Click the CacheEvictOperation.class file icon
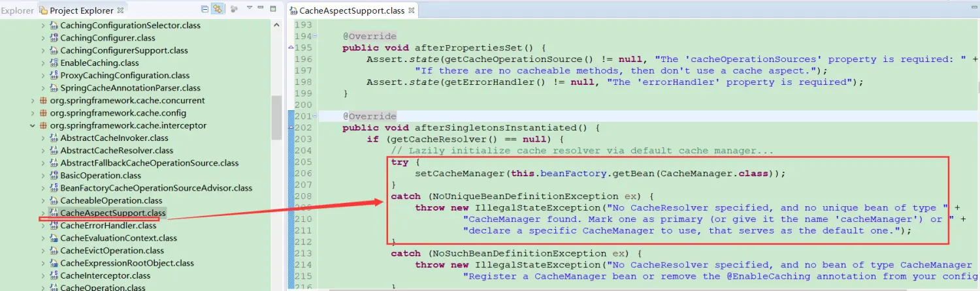 click(54, 251)
